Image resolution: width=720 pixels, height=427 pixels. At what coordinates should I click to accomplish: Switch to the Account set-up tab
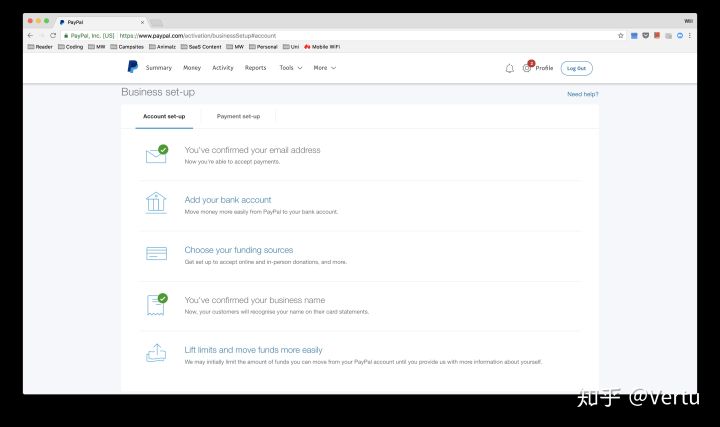point(164,117)
